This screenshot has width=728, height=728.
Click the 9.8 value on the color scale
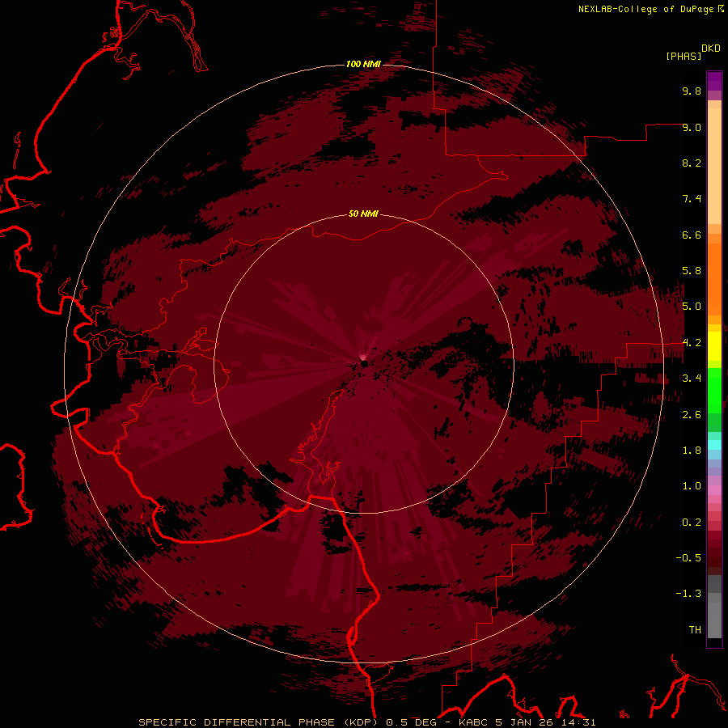coord(692,91)
